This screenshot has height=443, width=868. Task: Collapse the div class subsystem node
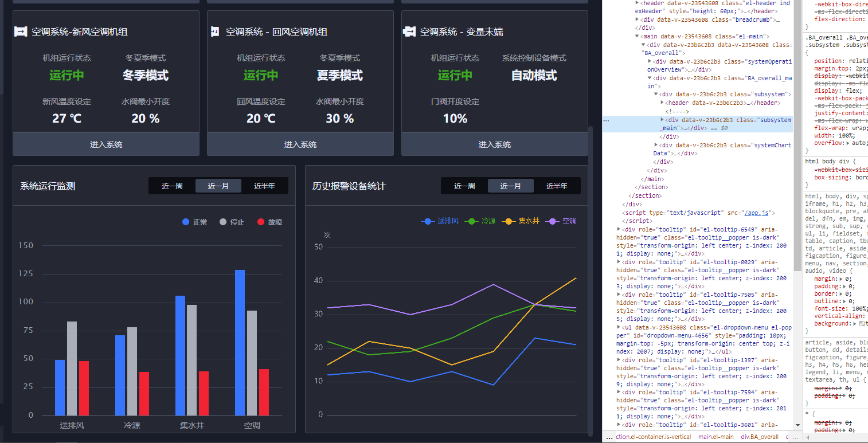tap(656, 95)
